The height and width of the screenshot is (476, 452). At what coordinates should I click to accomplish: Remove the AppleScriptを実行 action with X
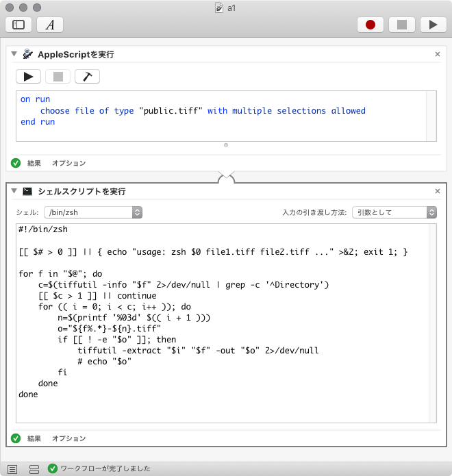[x=438, y=54]
